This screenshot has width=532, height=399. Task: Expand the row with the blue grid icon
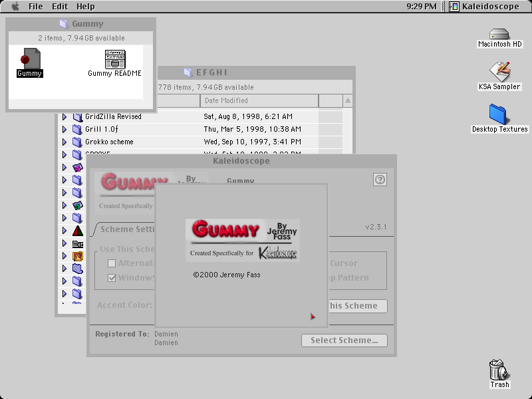pos(65,269)
